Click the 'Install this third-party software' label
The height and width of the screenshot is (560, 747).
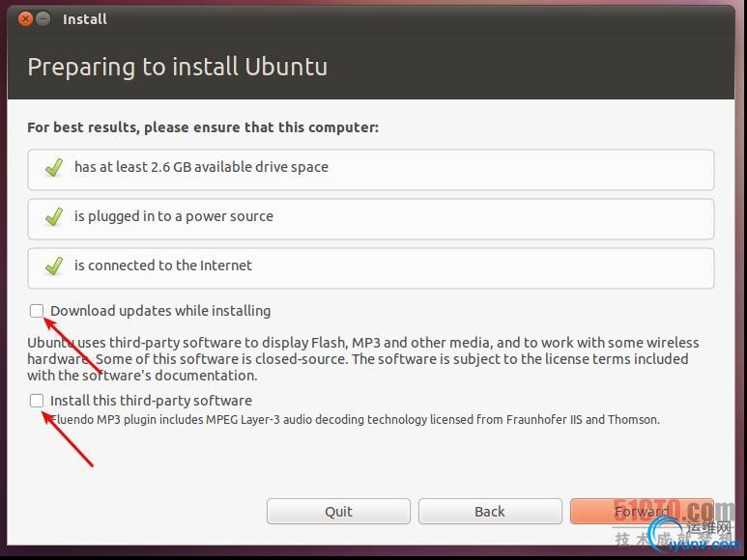click(151, 401)
